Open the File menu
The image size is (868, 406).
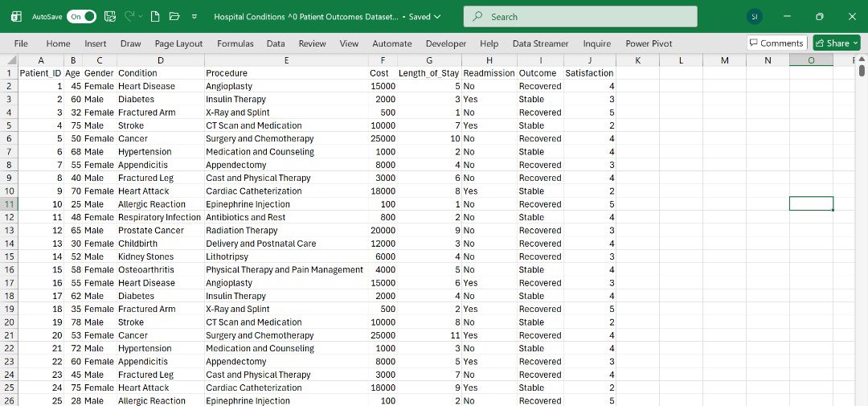tap(21, 43)
